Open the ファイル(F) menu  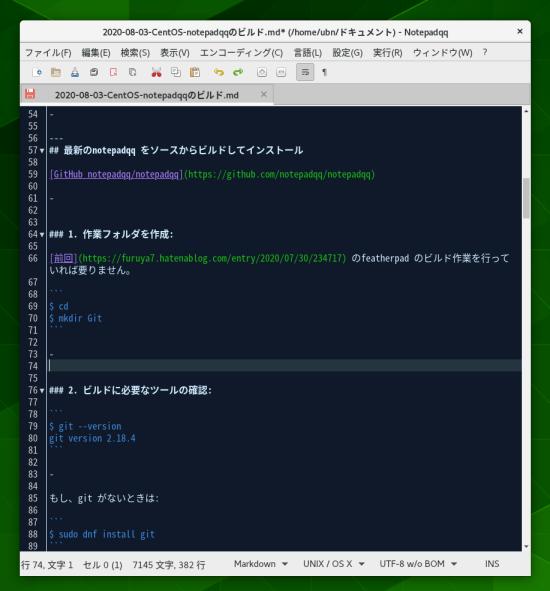[48, 53]
